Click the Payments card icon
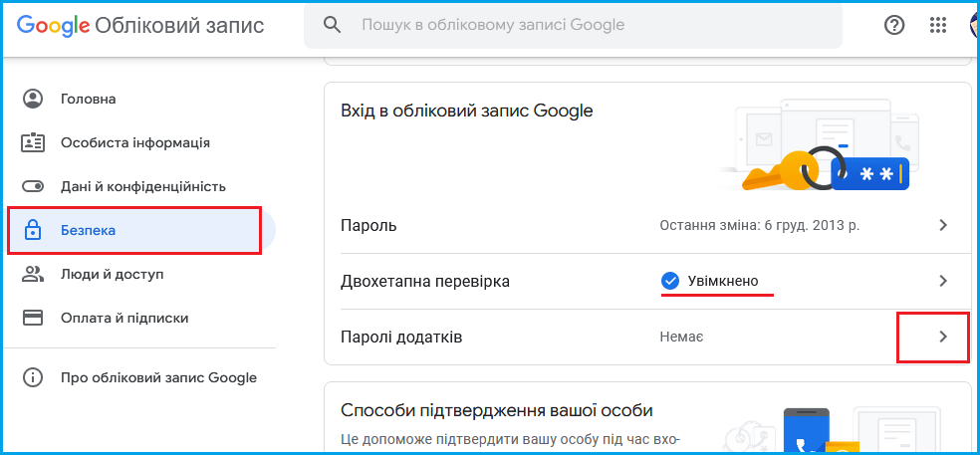The height and width of the screenshot is (455, 980). tap(33, 318)
